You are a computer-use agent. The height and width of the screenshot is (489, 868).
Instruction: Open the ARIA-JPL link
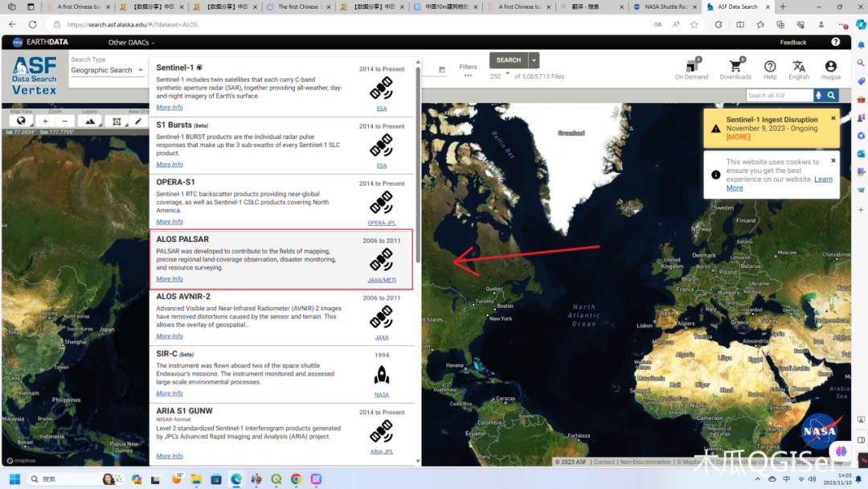pyautogui.click(x=382, y=452)
